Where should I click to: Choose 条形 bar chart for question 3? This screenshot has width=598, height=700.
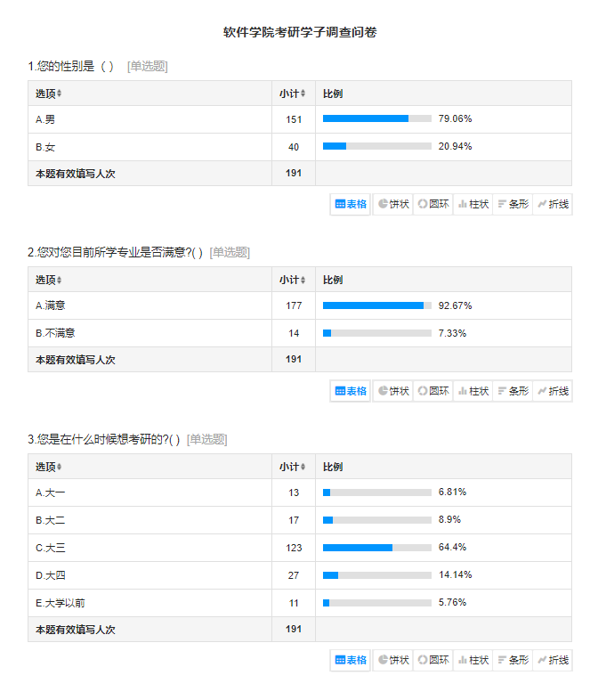[513, 660]
